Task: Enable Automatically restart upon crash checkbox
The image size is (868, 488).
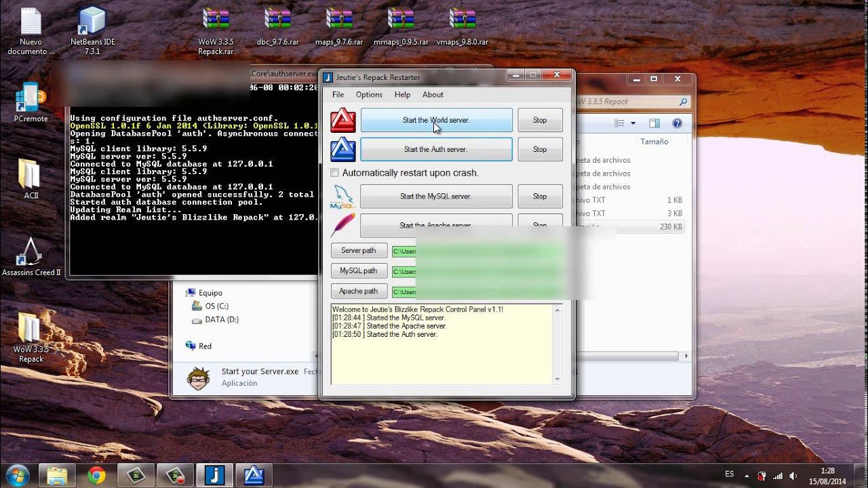Action: 334,173
